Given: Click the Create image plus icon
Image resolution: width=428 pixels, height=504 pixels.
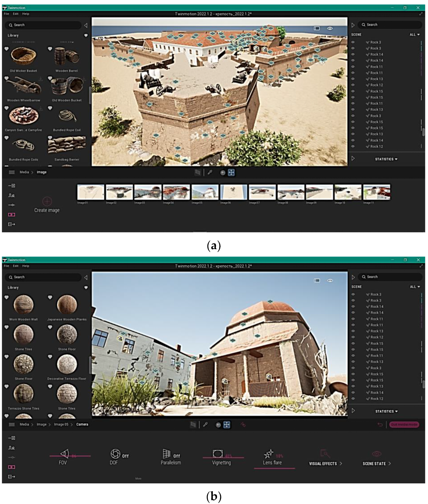Looking at the screenshot, I should pyautogui.click(x=47, y=201).
